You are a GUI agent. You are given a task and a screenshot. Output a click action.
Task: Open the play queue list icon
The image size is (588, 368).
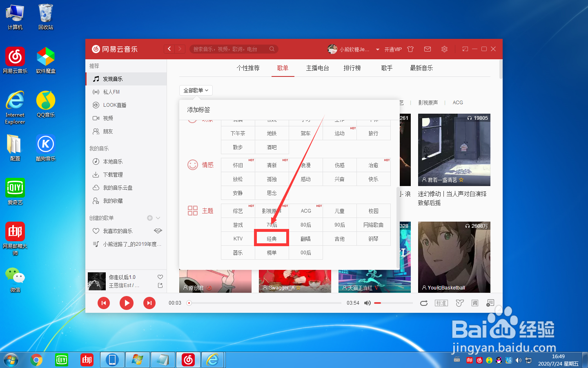490,303
